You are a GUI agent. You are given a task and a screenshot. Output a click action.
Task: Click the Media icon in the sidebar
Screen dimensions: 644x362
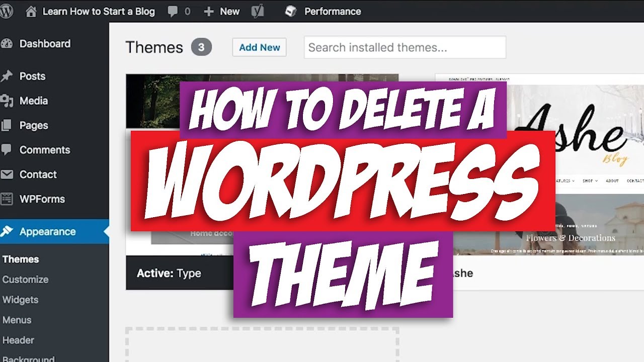[x=7, y=101]
